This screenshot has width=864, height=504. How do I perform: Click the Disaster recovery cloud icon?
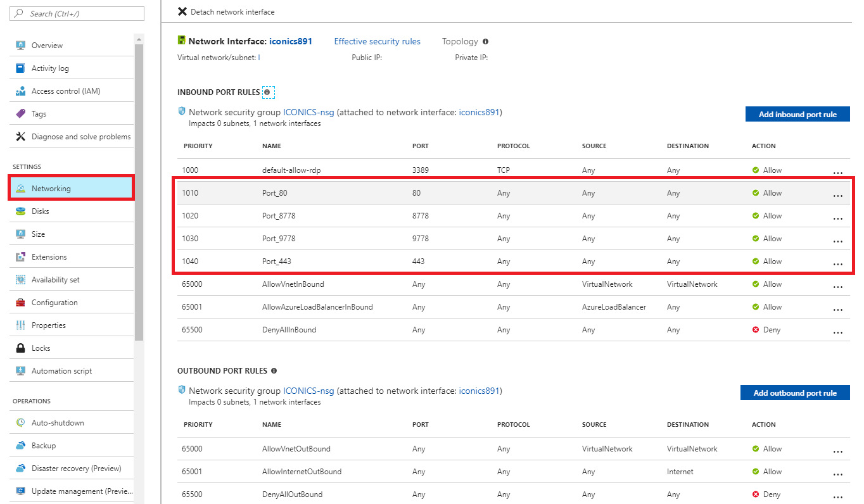[x=20, y=469]
